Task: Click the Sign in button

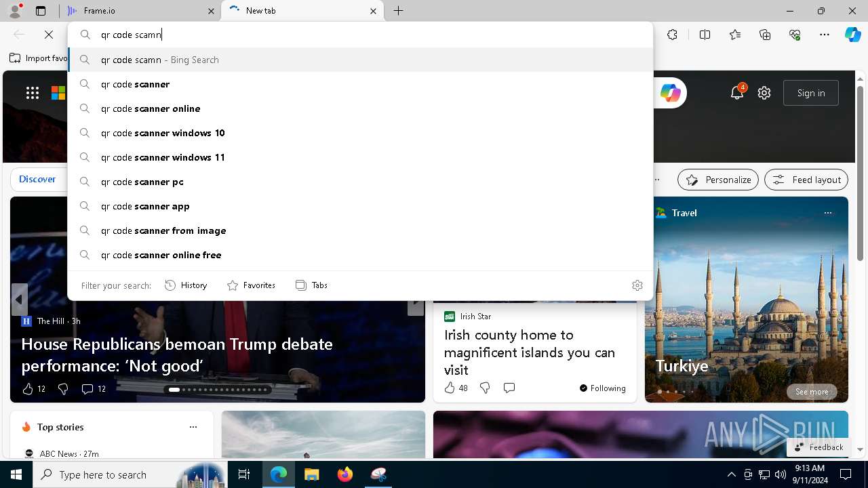Action: [811, 93]
